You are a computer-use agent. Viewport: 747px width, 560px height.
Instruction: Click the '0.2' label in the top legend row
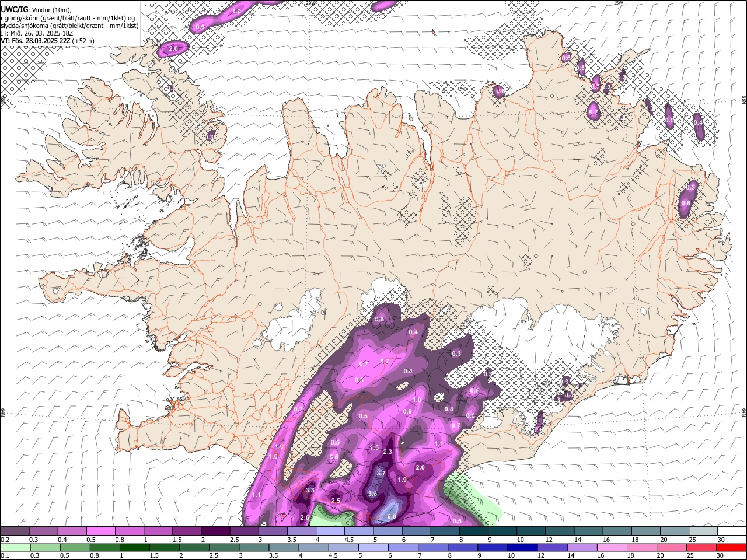[5, 540]
